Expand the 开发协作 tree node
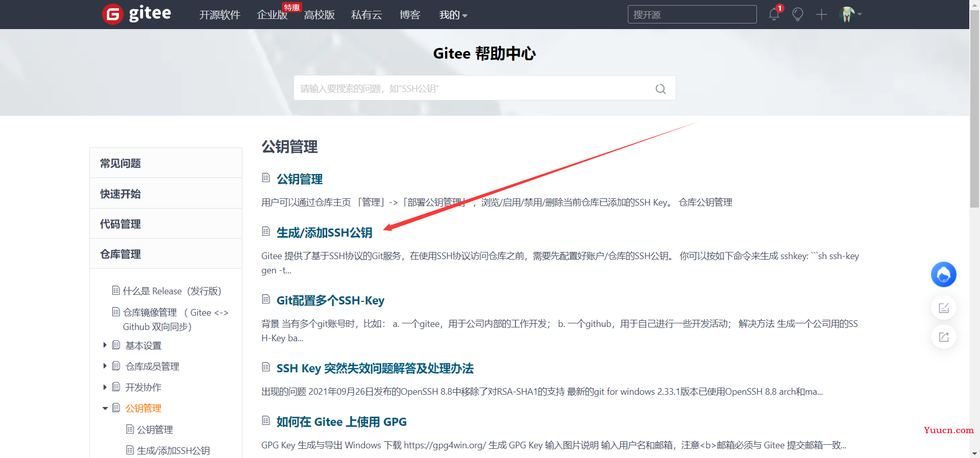 pyautogui.click(x=105, y=387)
